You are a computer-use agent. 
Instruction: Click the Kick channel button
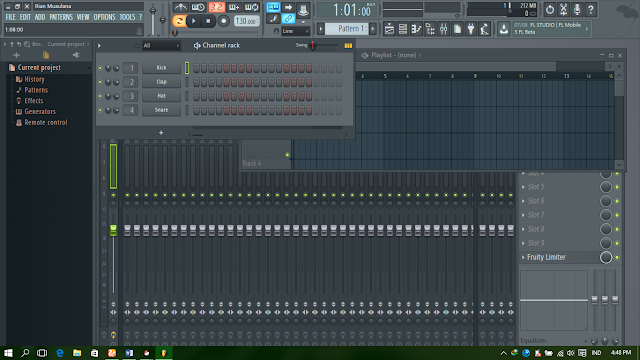coord(162,68)
